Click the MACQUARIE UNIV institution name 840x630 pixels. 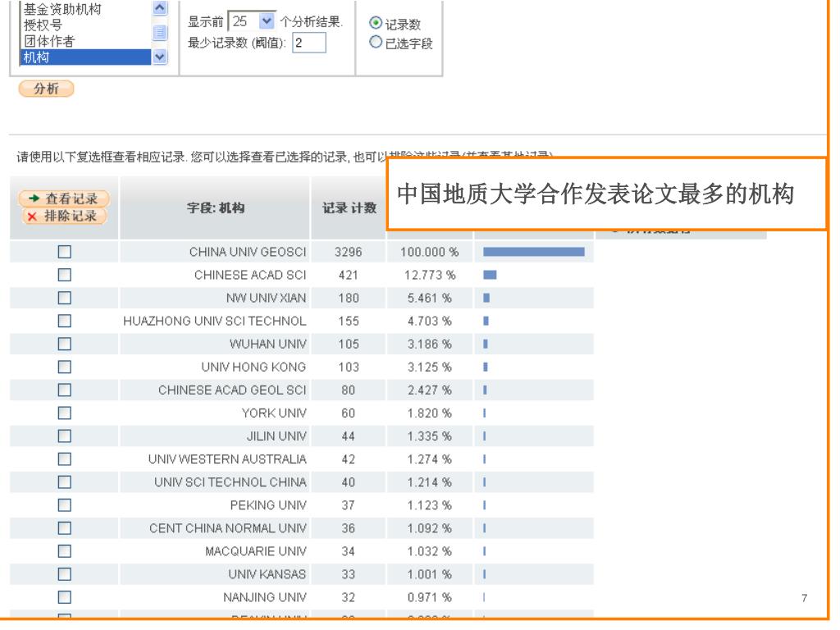click(256, 551)
